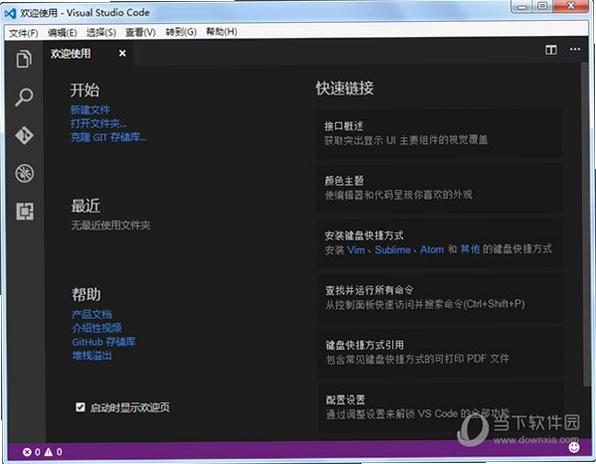The image size is (596, 464).
Task: Open the 查看(V) menu
Action: 141,33
